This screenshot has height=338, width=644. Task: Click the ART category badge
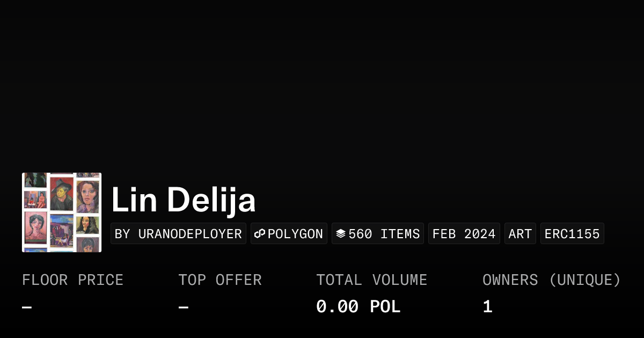[520, 234]
